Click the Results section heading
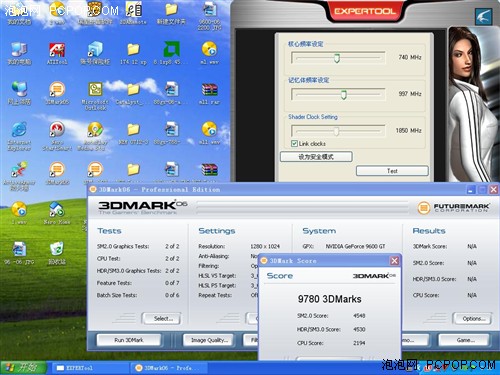Viewport: 500px width, 375px height. (x=429, y=231)
